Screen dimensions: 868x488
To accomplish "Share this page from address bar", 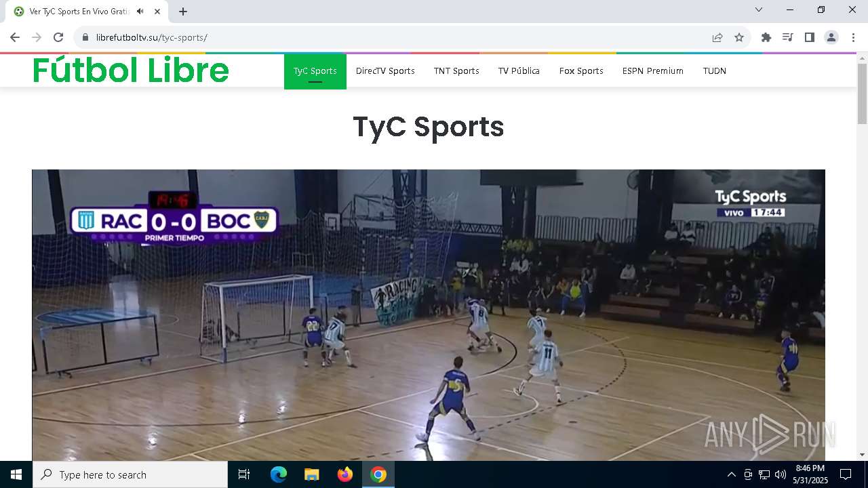I will point(717,37).
